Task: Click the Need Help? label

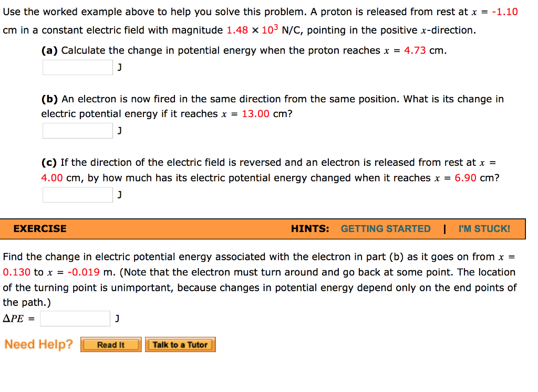Action: pyautogui.click(x=38, y=344)
